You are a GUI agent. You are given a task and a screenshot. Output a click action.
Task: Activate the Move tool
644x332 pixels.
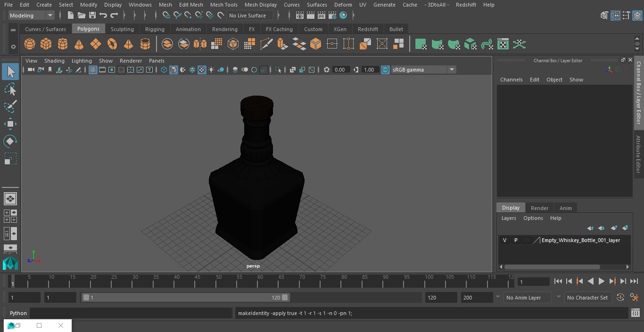pyautogui.click(x=10, y=124)
